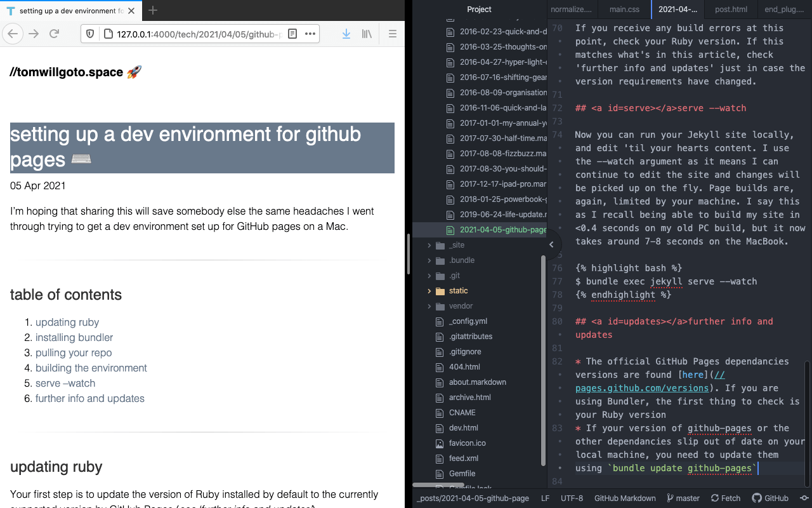Switch to the post.html tab
This screenshot has width=812, height=508.
[731, 10]
